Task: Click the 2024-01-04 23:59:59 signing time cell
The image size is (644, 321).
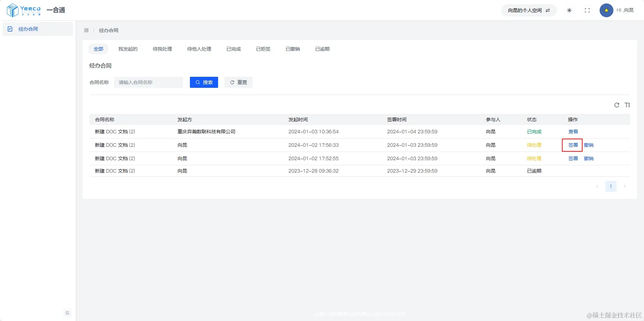Action: pyautogui.click(x=412, y=132)
